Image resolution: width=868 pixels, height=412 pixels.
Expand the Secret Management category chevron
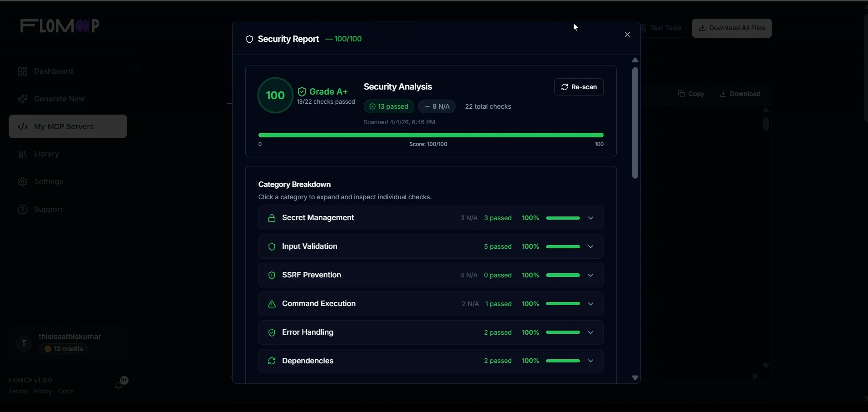[591, 218]
